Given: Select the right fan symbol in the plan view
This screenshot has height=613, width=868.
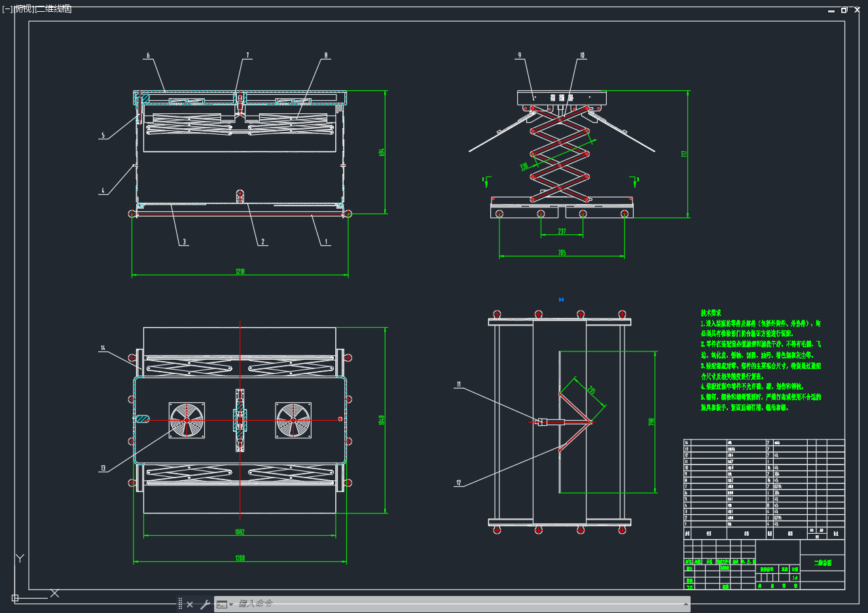Looking at the screenshot, I should pyautogui.click(x=293, y=420).
